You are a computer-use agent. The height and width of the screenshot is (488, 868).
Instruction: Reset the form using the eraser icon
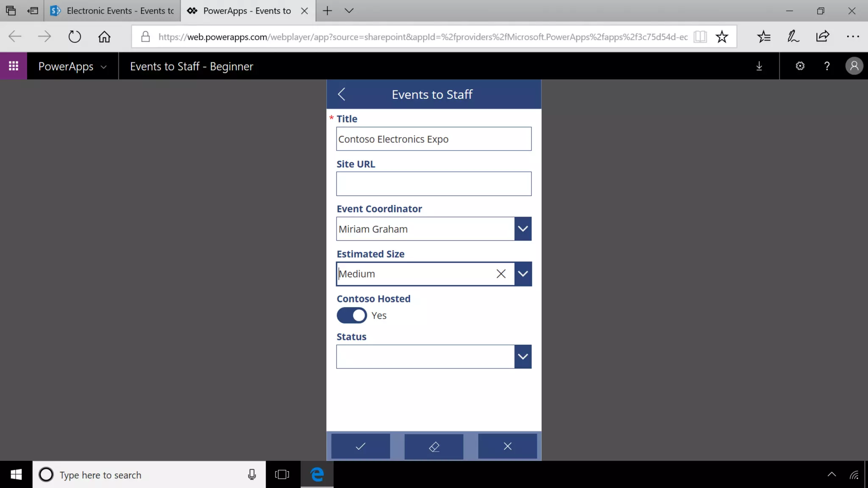pos(434,446)
